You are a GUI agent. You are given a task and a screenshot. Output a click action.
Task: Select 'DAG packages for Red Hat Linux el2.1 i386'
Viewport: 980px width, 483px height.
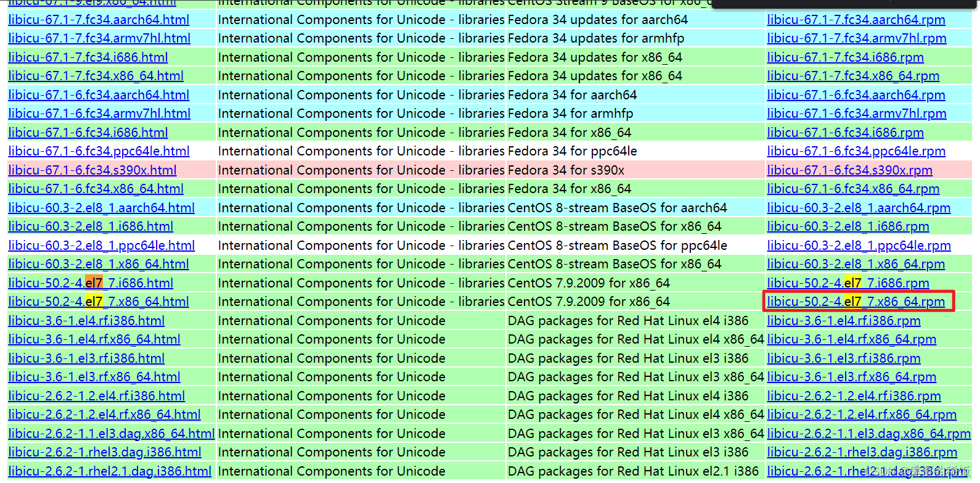[633, 471]
